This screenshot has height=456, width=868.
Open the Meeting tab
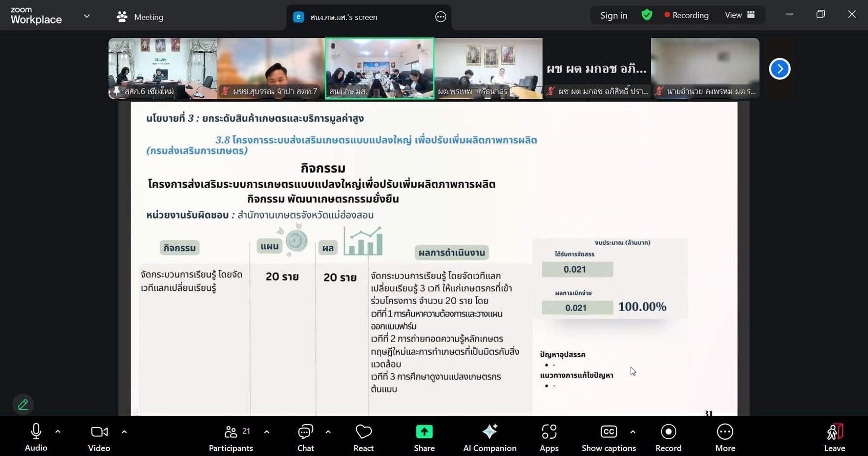point(140,17)
